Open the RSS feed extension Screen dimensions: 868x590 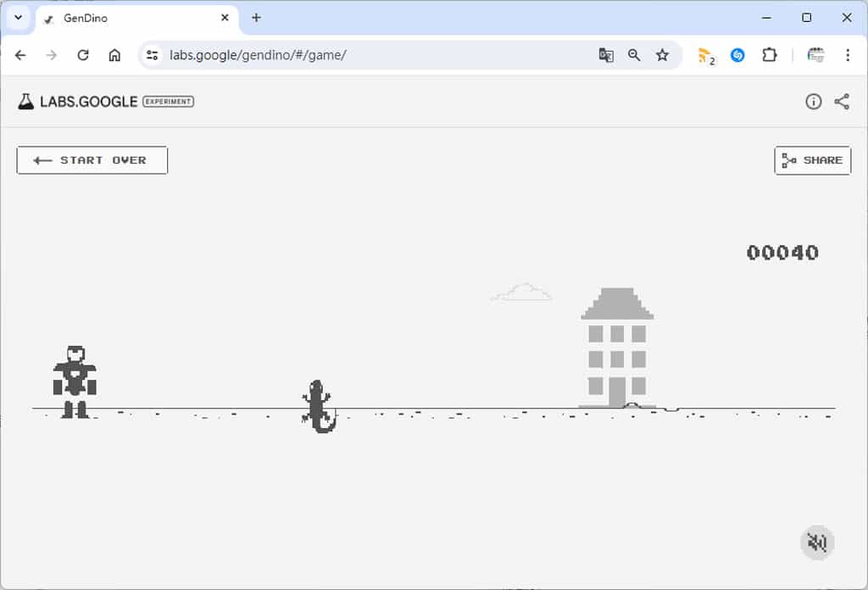coord(706,55)
